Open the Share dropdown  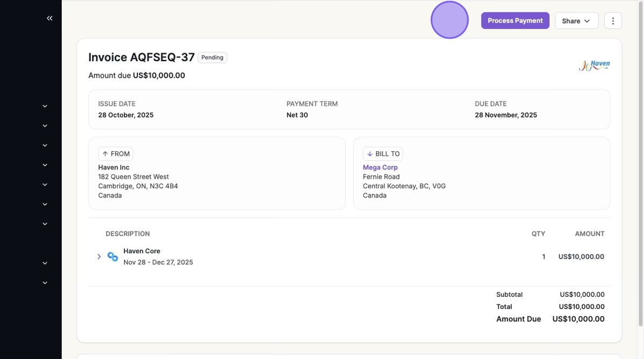(576, 21)
